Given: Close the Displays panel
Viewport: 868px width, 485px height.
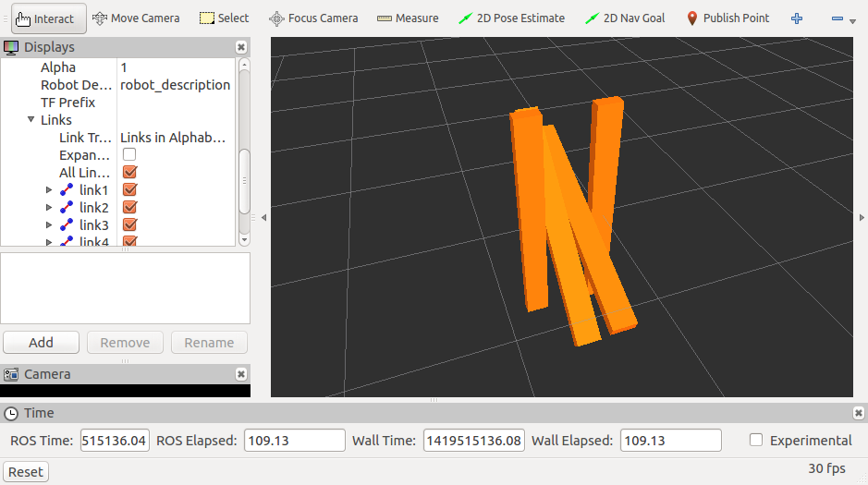Looking at the screenshot, I should point(241,47).
